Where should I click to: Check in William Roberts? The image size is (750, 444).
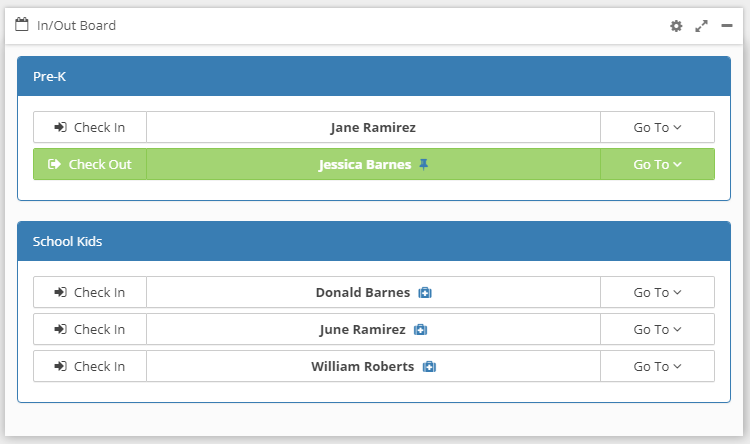click(90, 366)
